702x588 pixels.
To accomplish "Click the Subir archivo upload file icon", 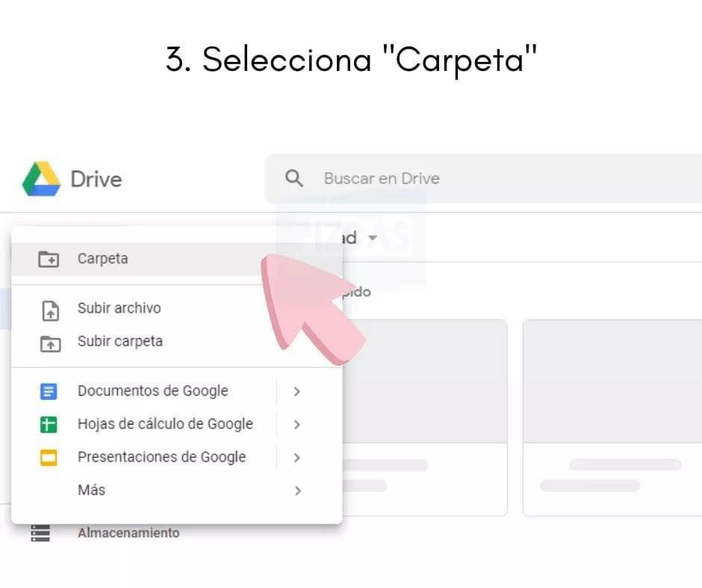I will coord(48,307).
